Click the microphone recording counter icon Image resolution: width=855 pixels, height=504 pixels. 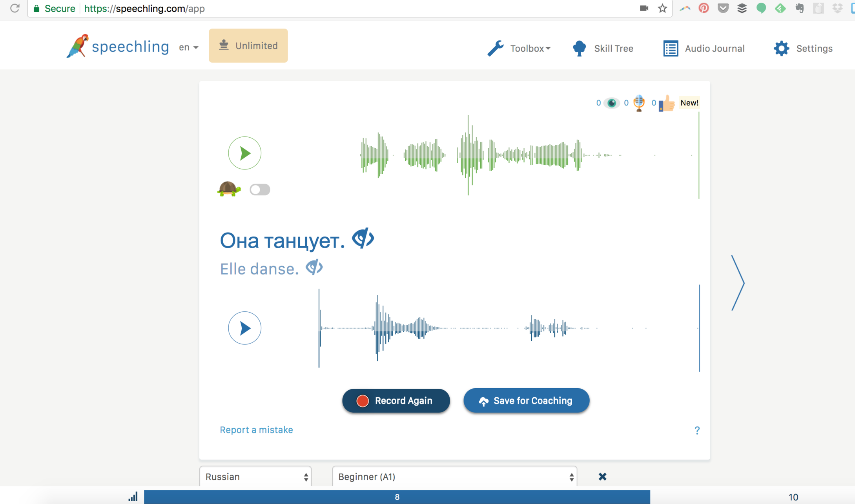(x=638, y=103)
